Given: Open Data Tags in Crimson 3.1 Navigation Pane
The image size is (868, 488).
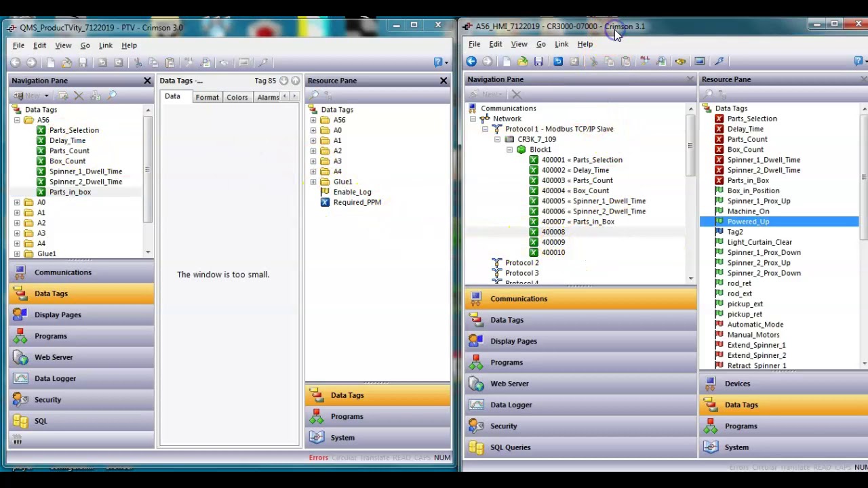Looking at the screenshot, I should point(580,320).
